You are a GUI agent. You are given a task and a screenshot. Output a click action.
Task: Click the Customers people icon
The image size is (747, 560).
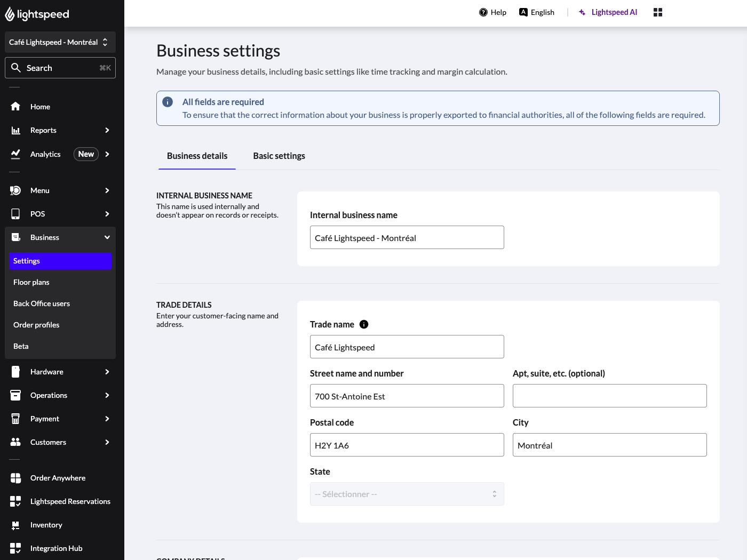[15, 442]
